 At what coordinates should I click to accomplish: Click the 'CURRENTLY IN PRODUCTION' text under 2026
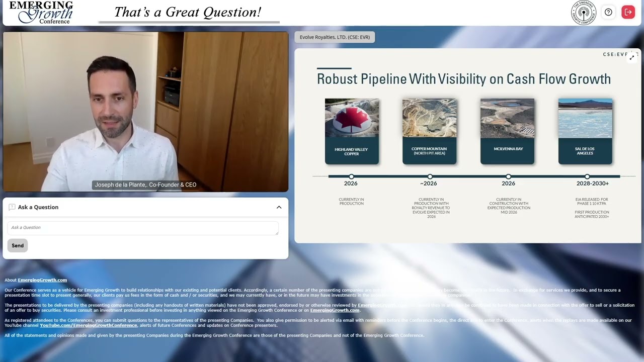pos(351,202)
